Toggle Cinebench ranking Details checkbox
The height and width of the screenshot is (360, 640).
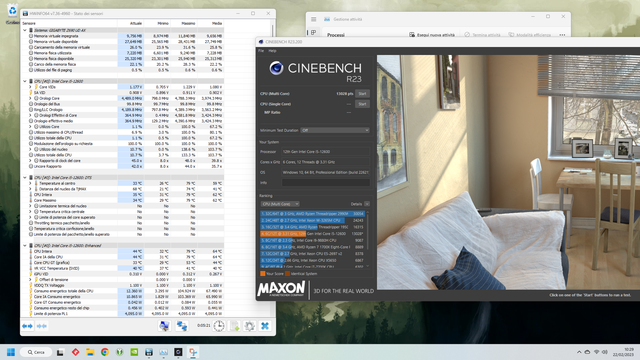[367, 204]
